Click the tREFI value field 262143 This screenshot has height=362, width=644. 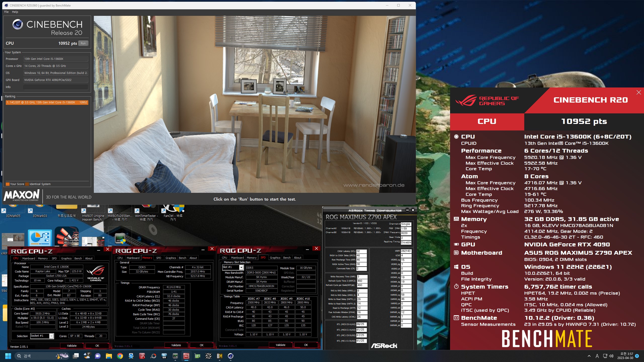pyautogui.click(x=406, y=251)
